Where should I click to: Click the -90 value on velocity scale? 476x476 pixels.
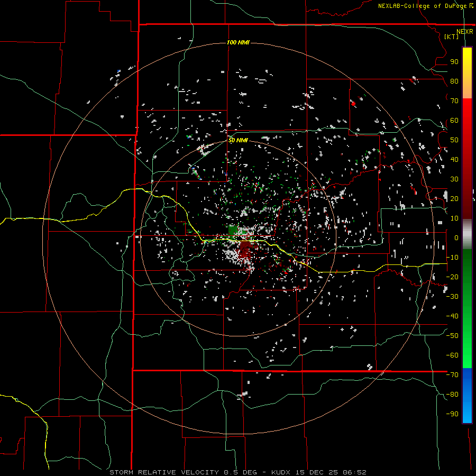452,414
